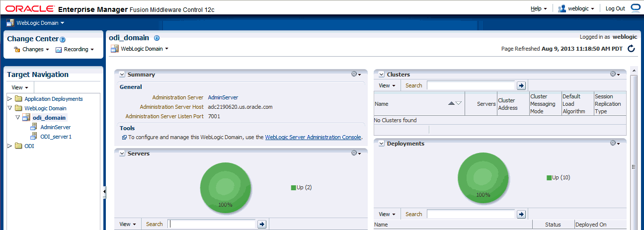Collapse the Summary panel

[x=122, y=75]
